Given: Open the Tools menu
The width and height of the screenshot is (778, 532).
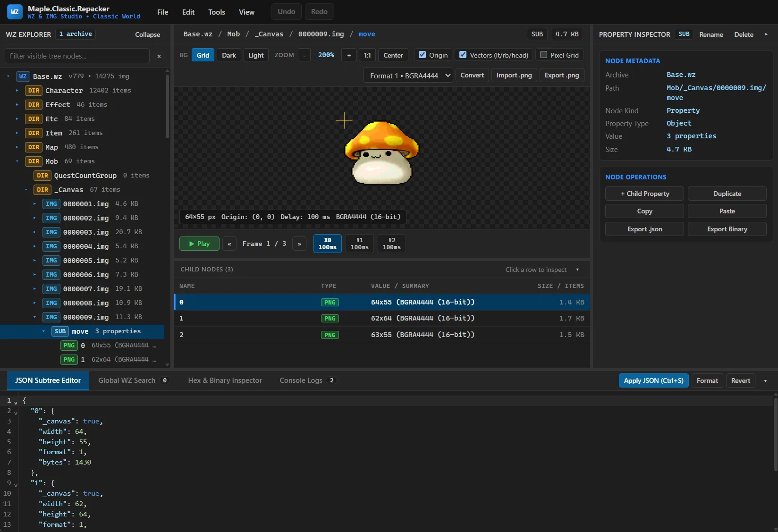Looking at the screenshot, I should [x=217, y=12].
